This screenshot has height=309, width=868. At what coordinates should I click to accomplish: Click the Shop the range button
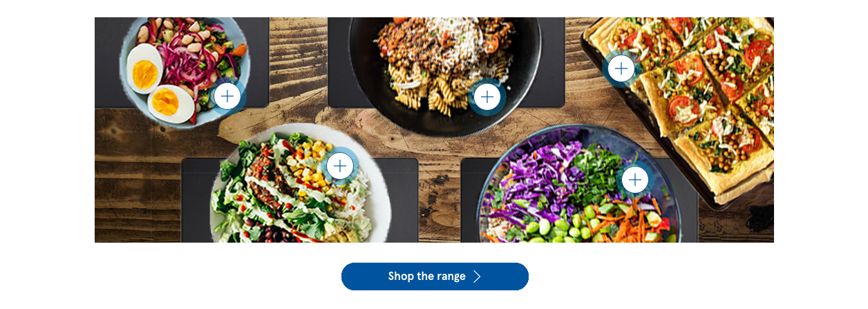[435, 277]
